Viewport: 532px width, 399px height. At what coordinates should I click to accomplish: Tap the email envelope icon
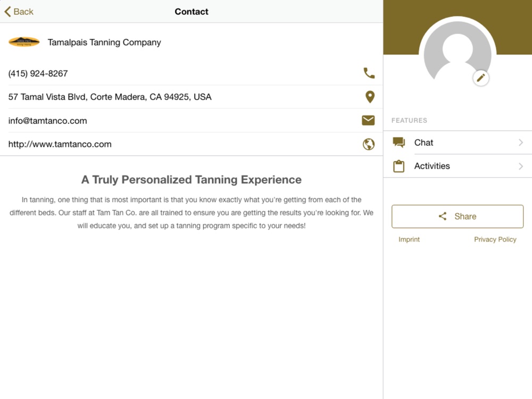coord(368,120)
